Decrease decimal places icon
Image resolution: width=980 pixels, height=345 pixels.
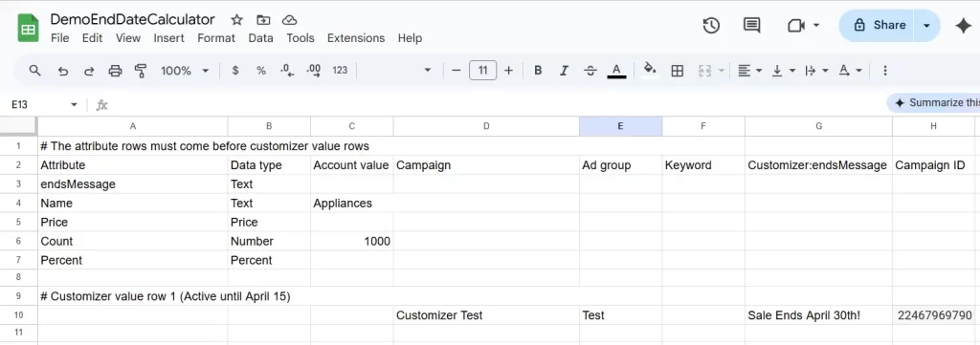287,71
